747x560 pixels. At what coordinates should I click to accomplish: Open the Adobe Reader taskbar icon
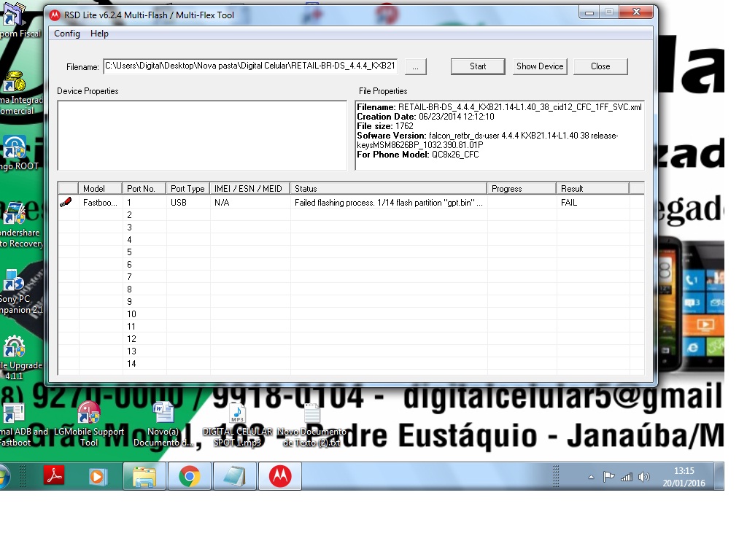coord(54,475)
